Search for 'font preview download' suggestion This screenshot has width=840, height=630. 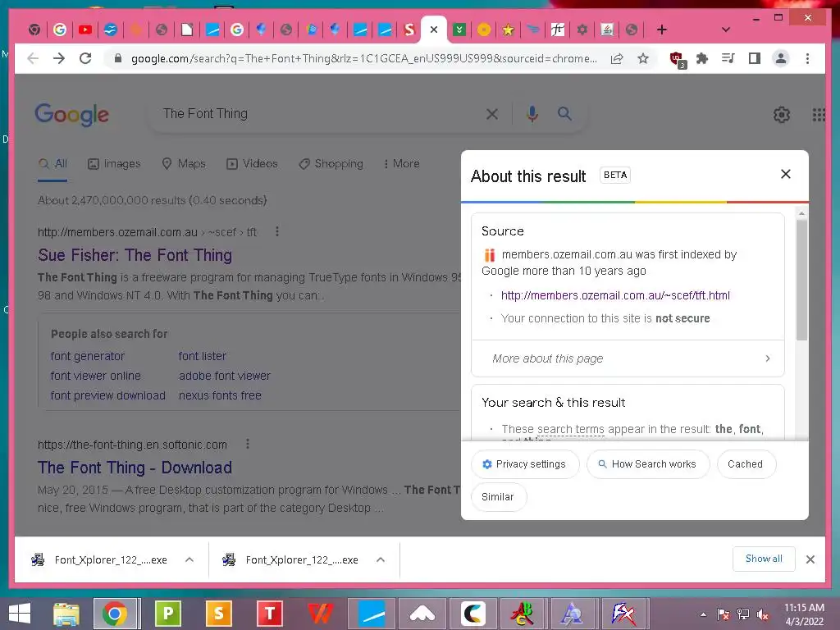click(x=107, y=395)
